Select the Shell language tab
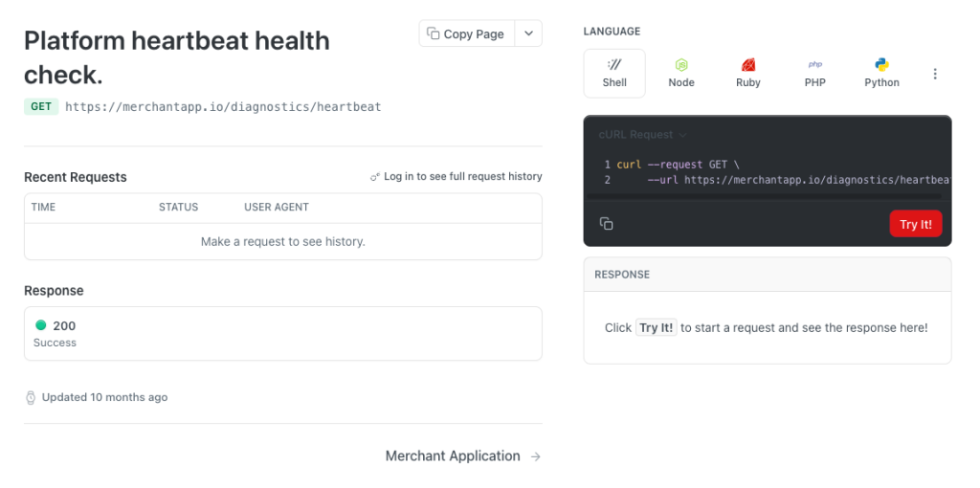Viewport: 980px width, 488px height. tap(614, 74)
